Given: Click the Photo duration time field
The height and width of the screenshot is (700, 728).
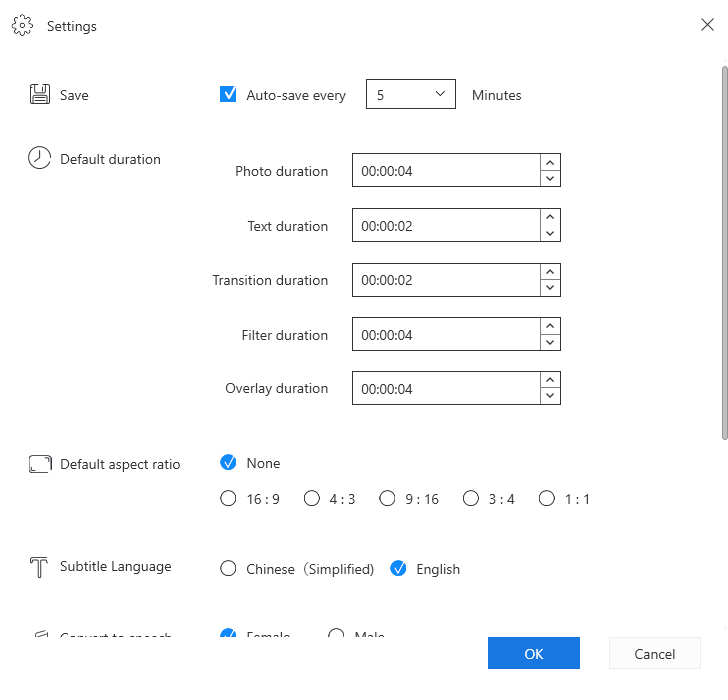Looking at the screenshot, I should 445,171.
